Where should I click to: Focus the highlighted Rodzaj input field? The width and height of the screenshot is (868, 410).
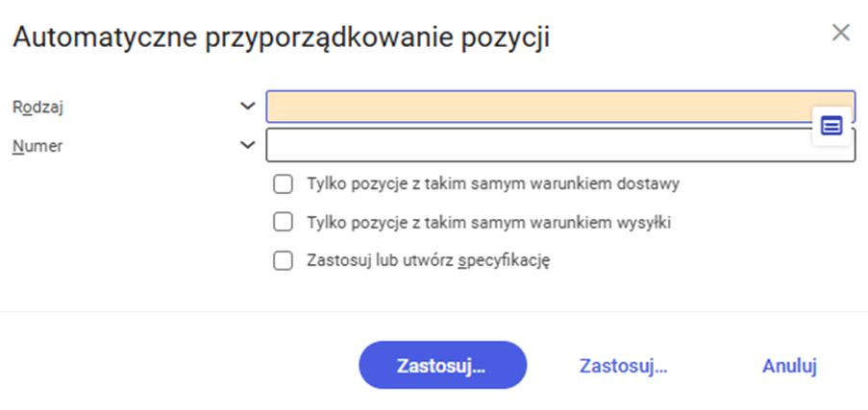[560, 107]
